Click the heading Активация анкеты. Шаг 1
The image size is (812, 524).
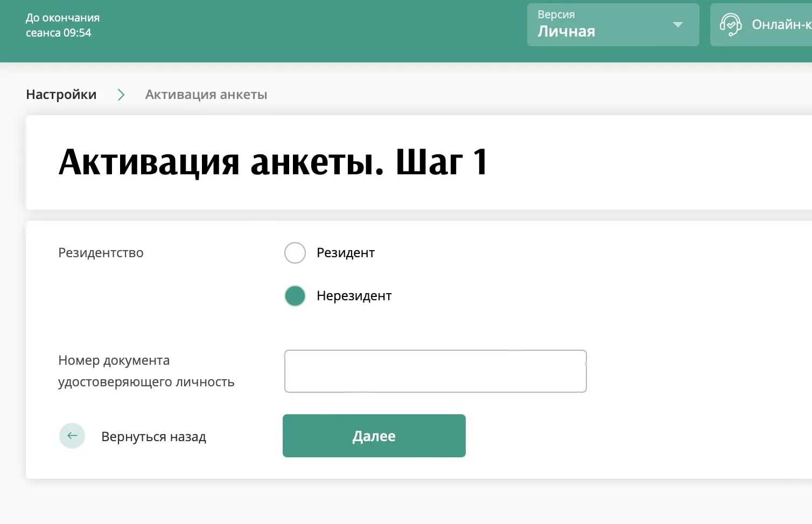[x=273, y=162]
